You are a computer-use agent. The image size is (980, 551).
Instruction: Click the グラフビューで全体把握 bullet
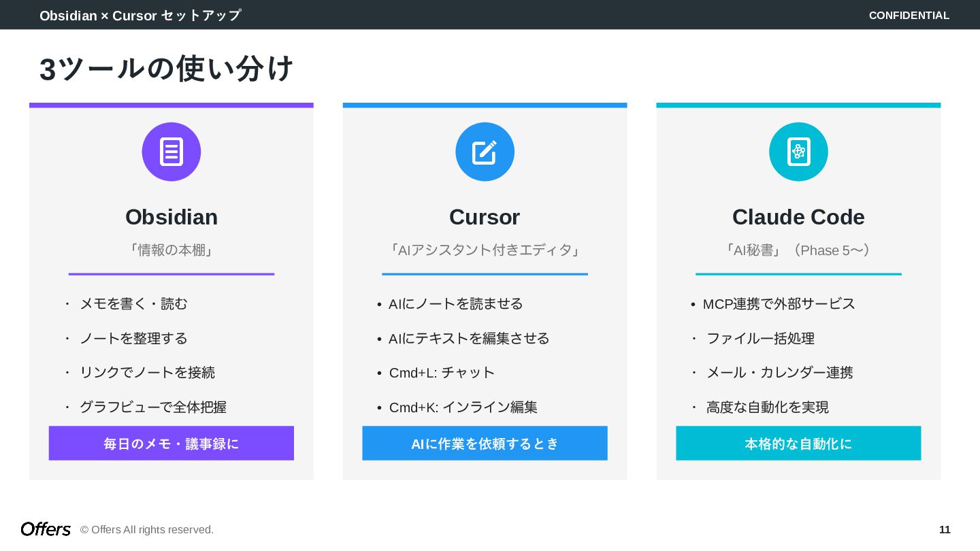[x=152, y=407]
